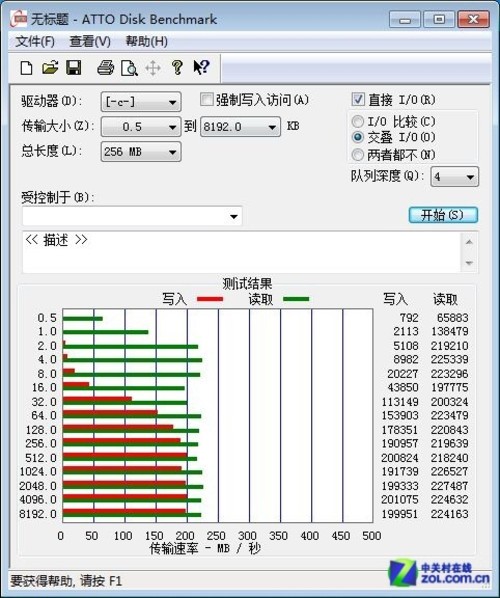This screenshot has width=500, height=598.
Task: Select the 两者都不(N) radio button
Action: (x=357, y=155)
